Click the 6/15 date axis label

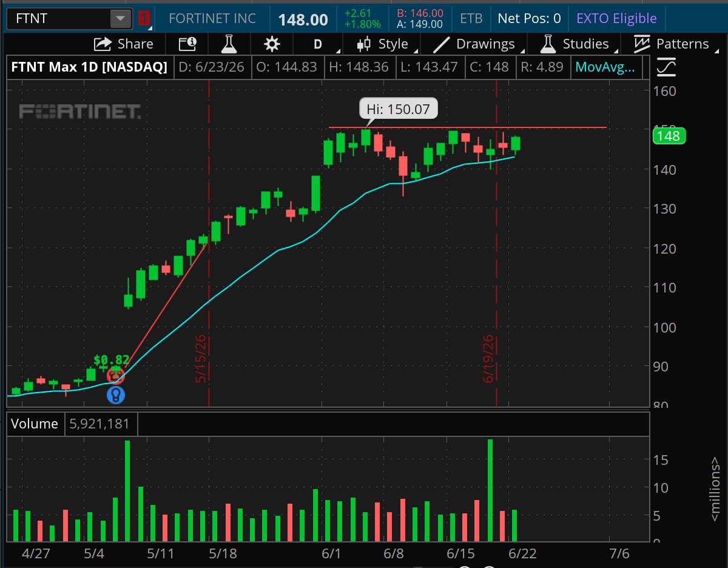coord(460,553)
